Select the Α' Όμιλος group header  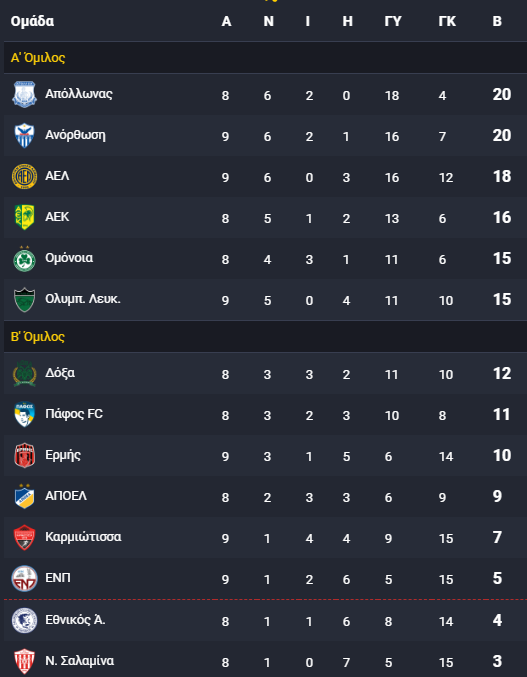coord(265,57)
